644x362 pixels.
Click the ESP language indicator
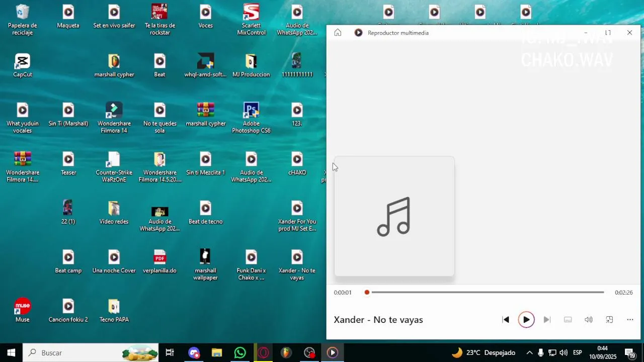pyautogui.click(x=578, y=352)
